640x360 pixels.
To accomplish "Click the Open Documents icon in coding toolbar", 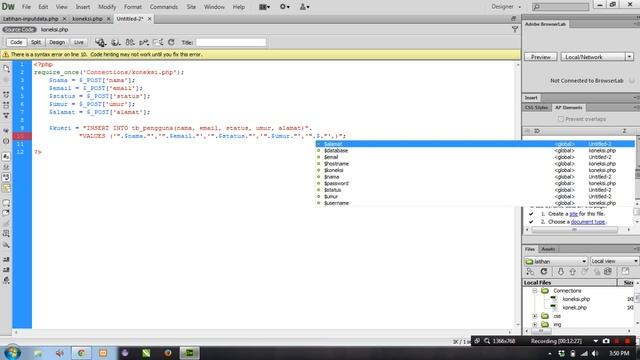I will pos(6,69).
